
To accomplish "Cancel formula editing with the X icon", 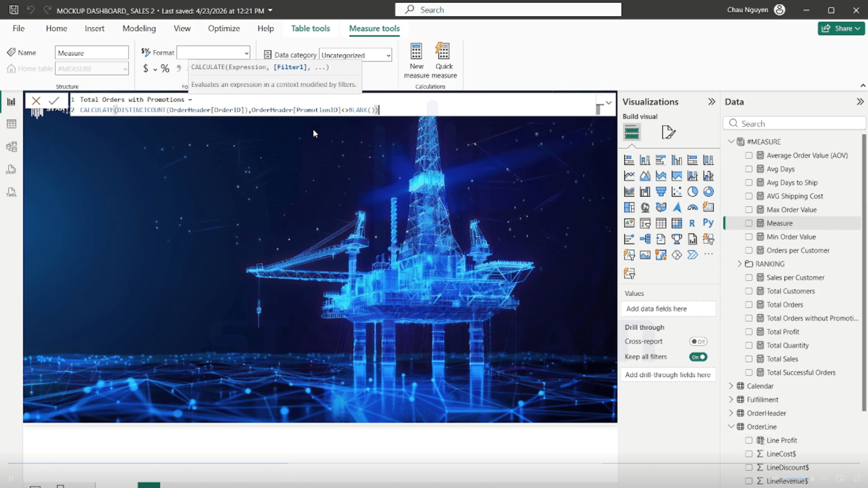I will pos(36,100).
